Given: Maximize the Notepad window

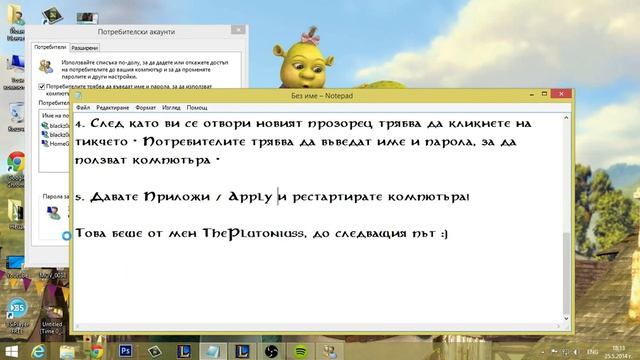Looking at the screenshot, I should click(x=544, y=94).
